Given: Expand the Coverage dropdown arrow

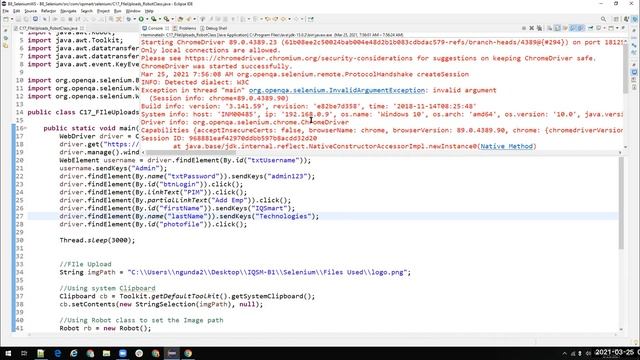Looking at the screenshot, I should tap(160, 19).
